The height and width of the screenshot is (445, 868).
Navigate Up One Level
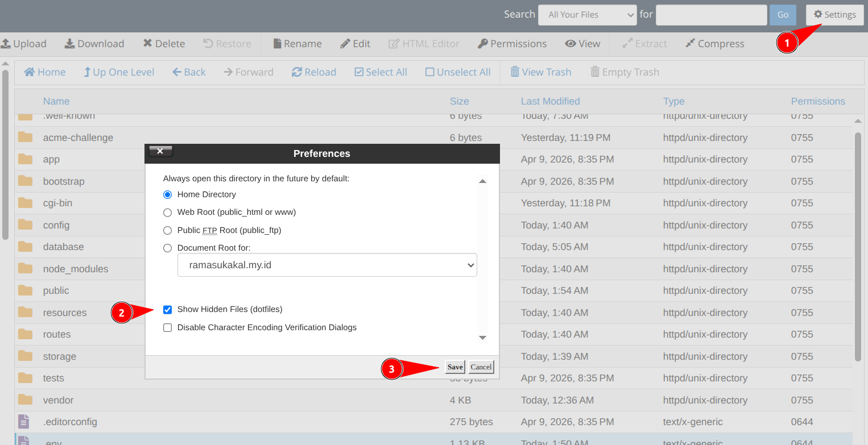click(119, 72)
